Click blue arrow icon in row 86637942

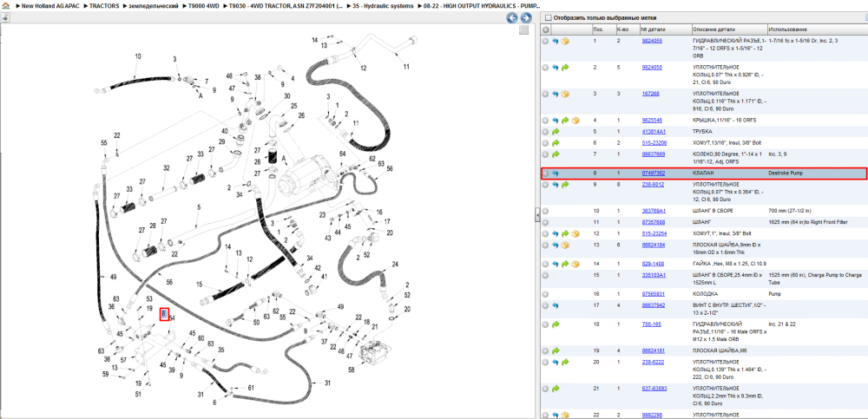pyautogui.click(x=556, y=305)
